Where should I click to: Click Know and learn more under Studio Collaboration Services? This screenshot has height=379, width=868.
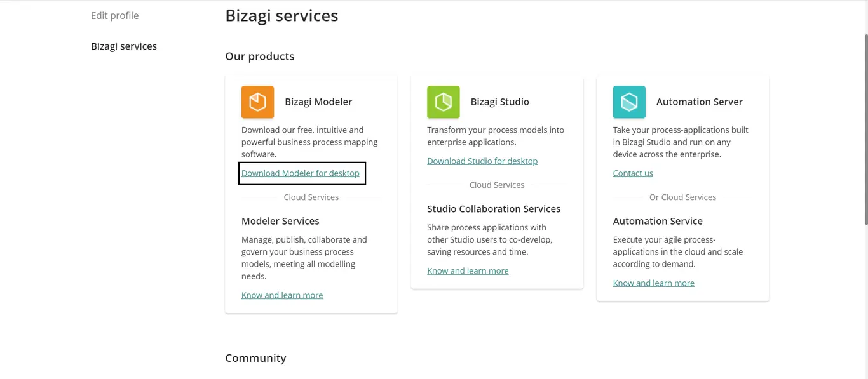468,271
